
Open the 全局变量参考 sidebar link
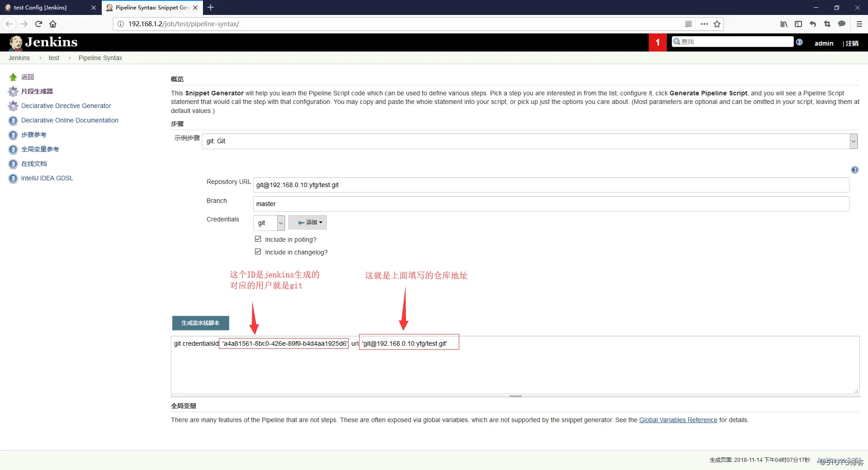click(40, 149)
